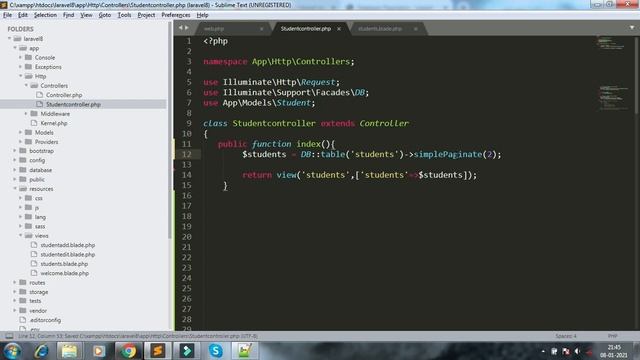This screenshot has width=640, height=360.
Task: Launch Internet Explorer from the taskbar
Action: (41, 351)
